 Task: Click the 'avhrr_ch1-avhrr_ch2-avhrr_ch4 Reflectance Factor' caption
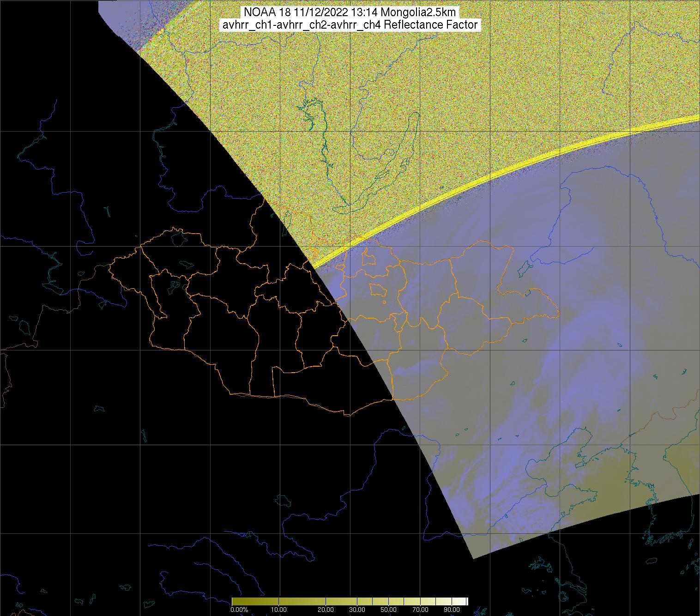click(x=350, y=25)
